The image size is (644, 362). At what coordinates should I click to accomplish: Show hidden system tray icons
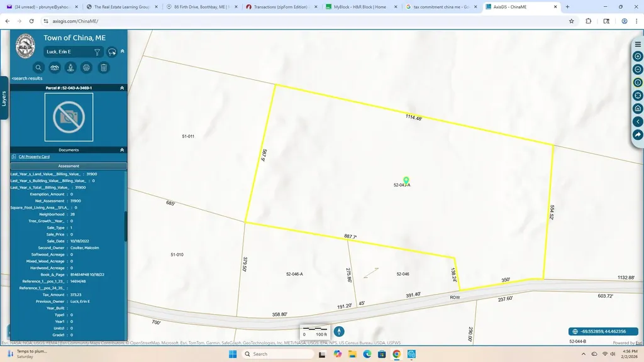coord(583,354)
